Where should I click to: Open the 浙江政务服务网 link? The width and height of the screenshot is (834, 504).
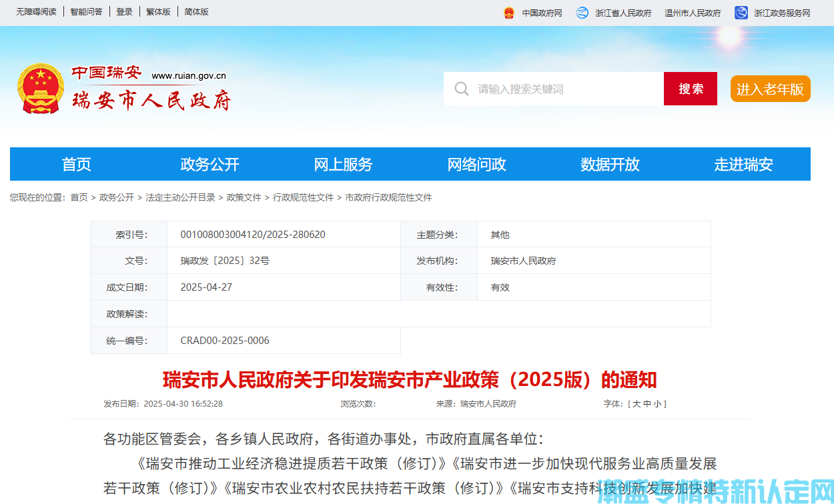[x=782, y=13]
